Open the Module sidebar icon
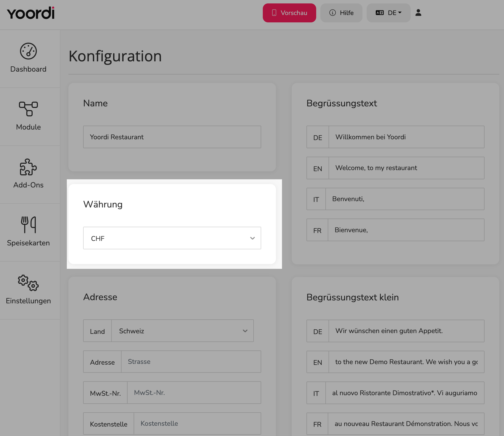 coord(28,109)
